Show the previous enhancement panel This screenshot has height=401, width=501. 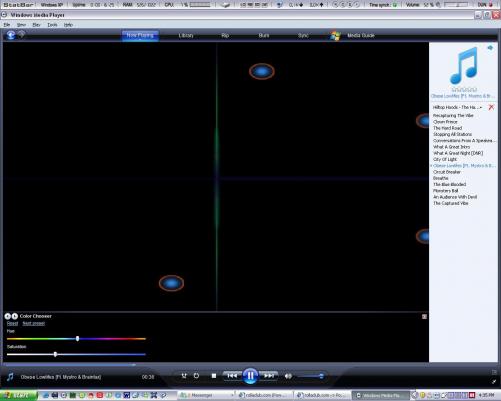pyautogui.click(x=8, y=316)
